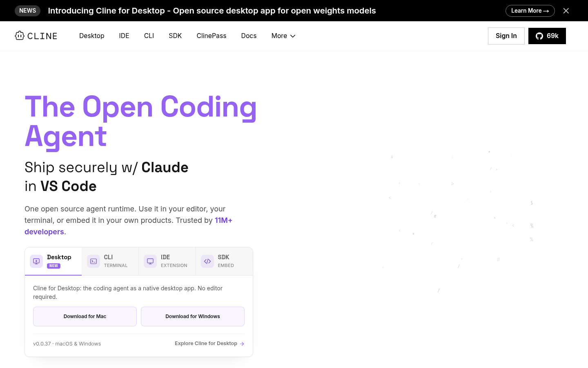This screenshot has height=368, width=588.
Task: Click the SDK code brackets icon
Action: pos(207,261)
